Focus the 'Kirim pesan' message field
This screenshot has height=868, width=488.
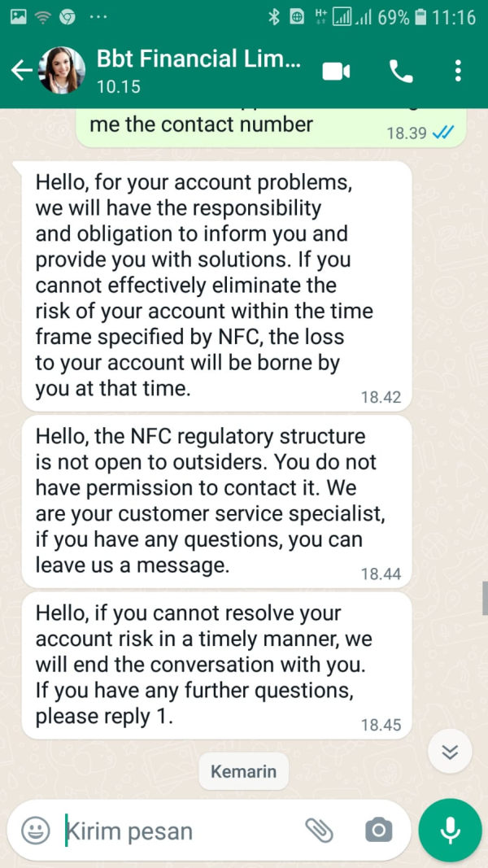click(x=182, y=831)
